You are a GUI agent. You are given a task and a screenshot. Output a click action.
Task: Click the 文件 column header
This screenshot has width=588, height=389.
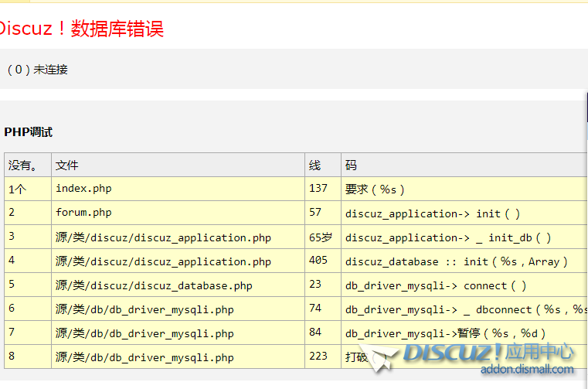click(x=67, y=165)
